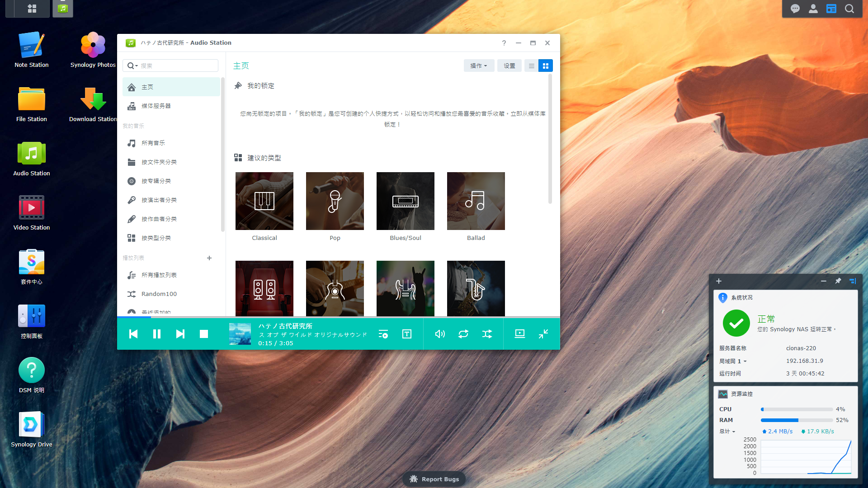868x488 pixels.
Task: Switch to mini player mode
Action: (543, 334)
